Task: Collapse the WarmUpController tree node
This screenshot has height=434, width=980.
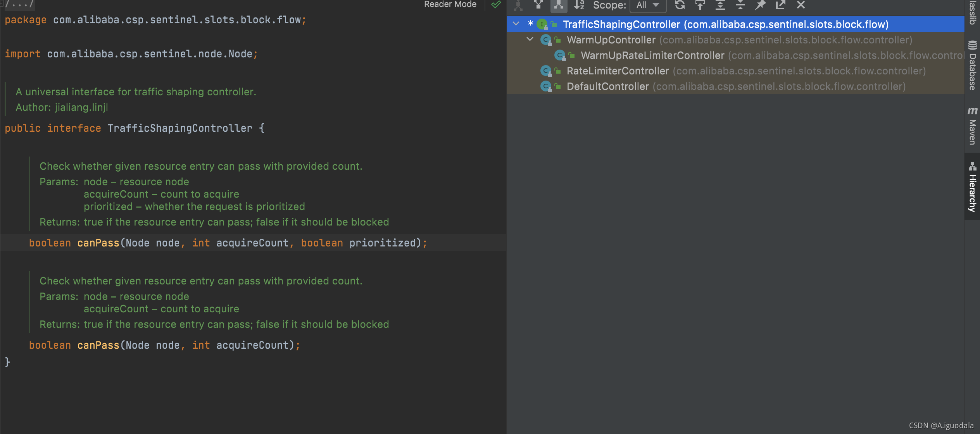Action: (x=530, y=40)
